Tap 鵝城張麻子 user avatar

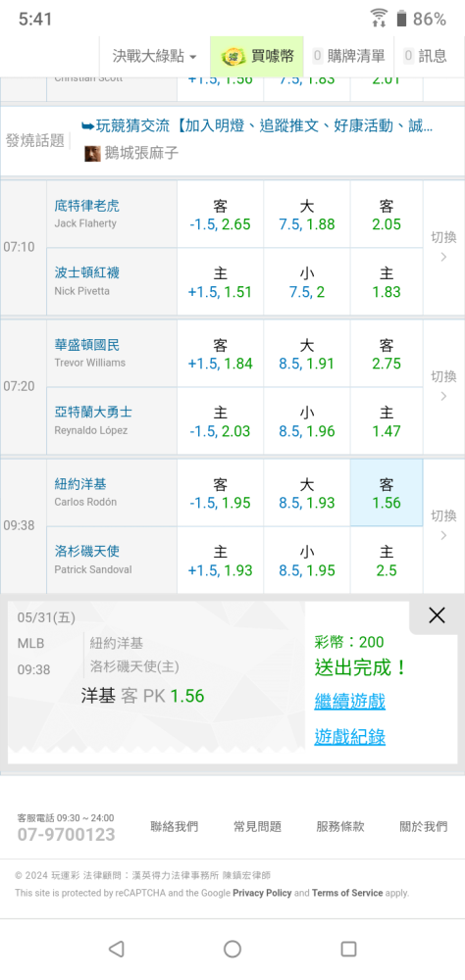[x=92, y=153]
